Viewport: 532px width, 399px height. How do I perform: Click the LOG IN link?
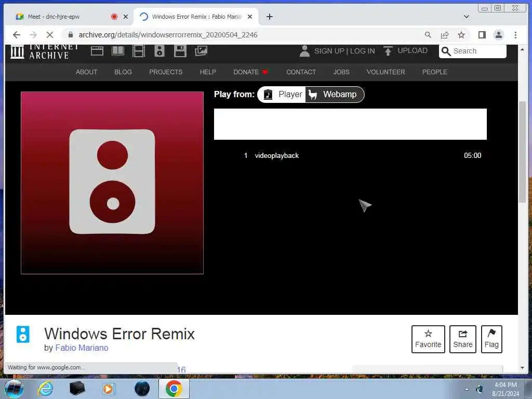click(x=362, y=51)
